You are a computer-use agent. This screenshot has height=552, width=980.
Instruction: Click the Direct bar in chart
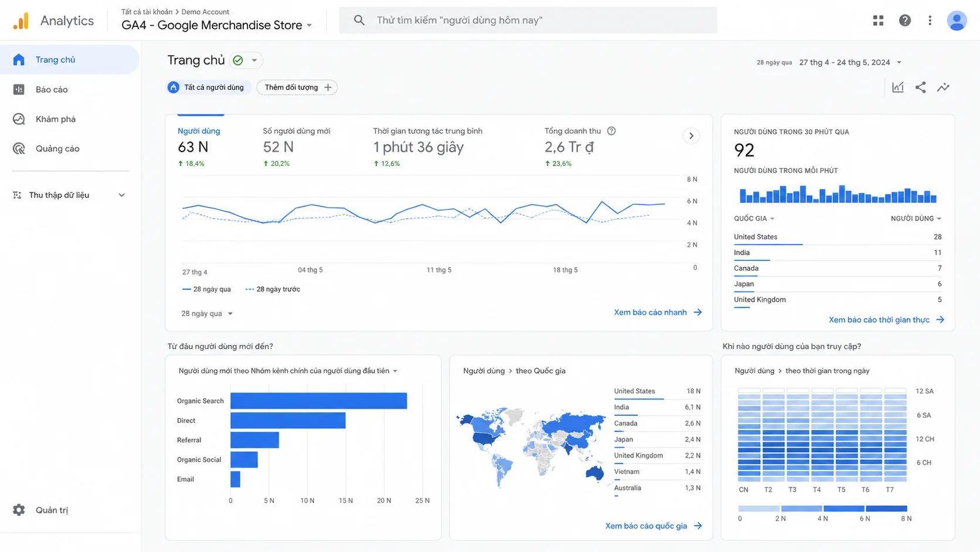click(x=288, y=421)
